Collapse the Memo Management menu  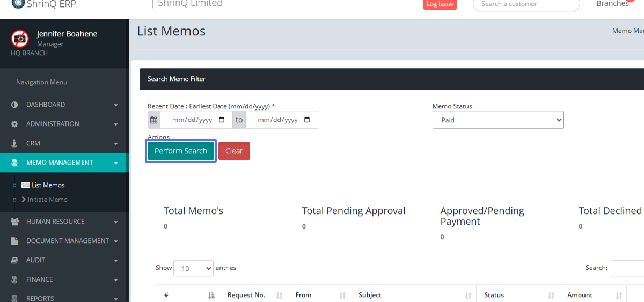click(115, 163)
